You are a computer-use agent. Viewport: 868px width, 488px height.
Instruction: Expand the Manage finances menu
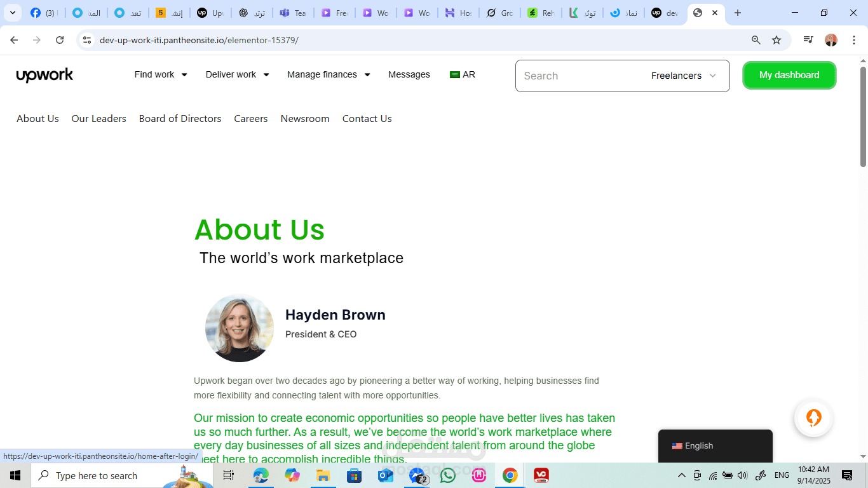329,74
